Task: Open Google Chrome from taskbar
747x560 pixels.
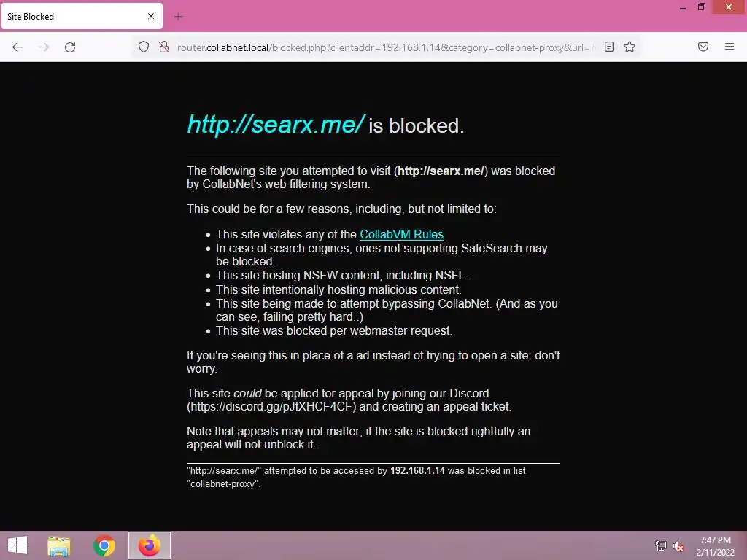Action: point(104,545)
